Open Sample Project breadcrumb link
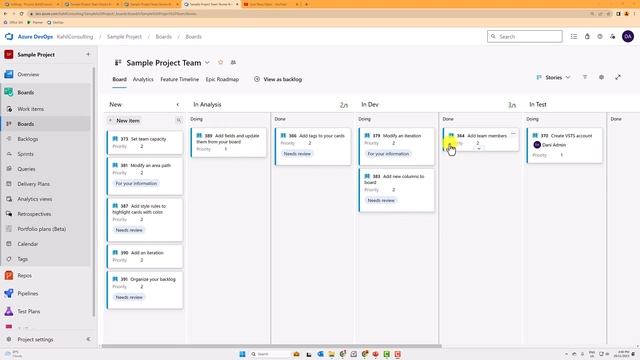 click(x=124, y=37)
